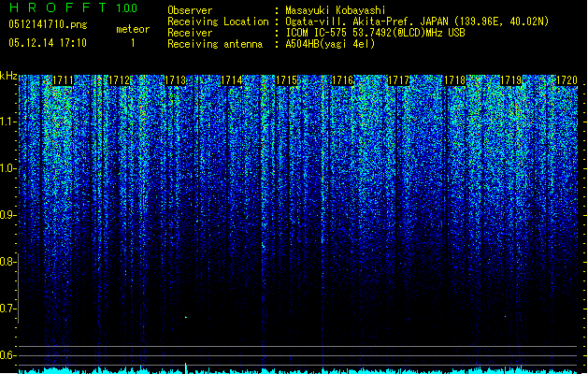
Task: Click the Observer label
Action: [190, 10]
